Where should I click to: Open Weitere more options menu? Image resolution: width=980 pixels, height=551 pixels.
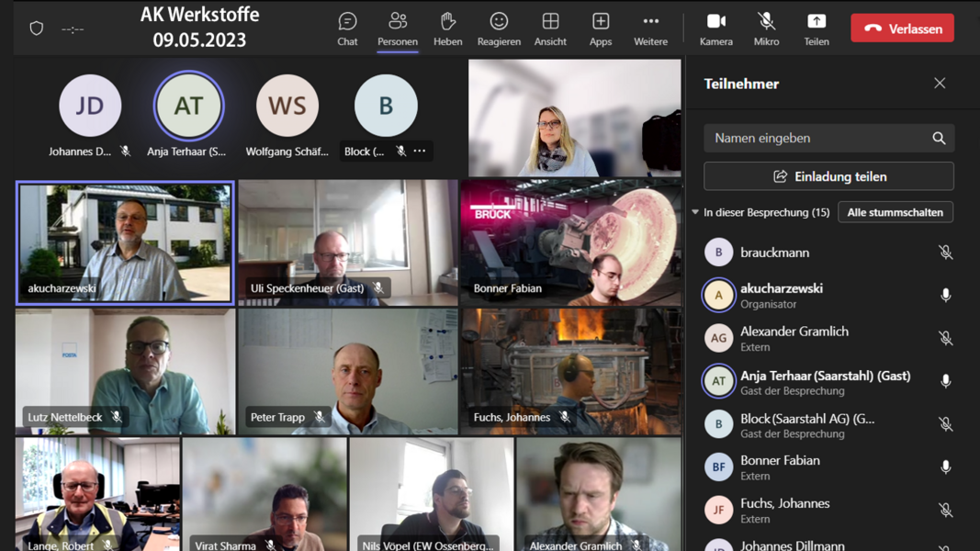pyautogui.click(x=650, y=28)
